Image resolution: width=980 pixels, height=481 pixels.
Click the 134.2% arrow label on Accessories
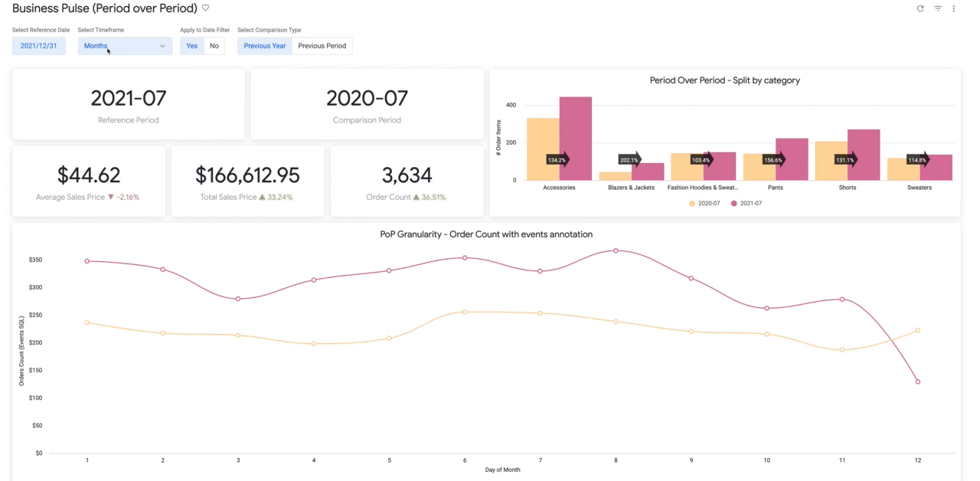[x=557, y=160]
